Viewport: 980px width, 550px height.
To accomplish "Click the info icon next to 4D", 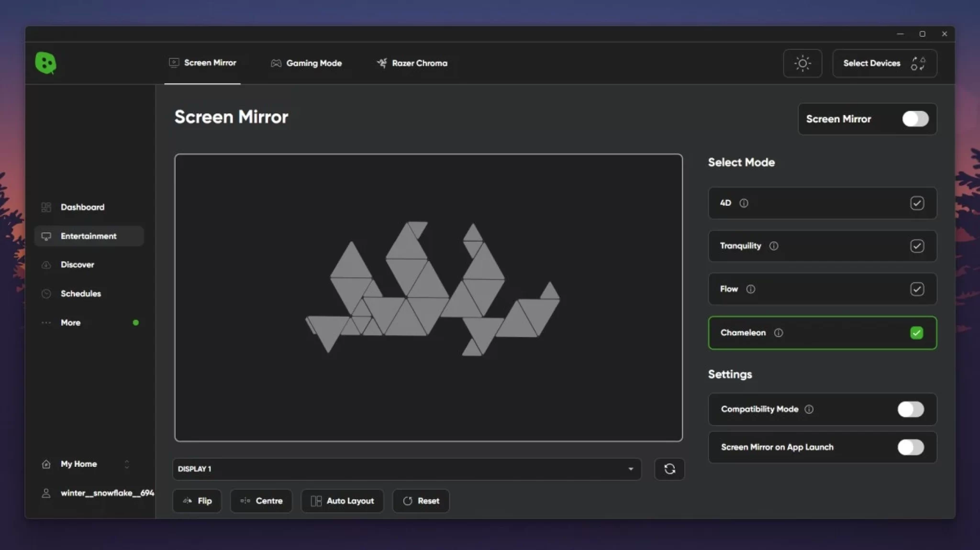I will [x=744, y=203].
